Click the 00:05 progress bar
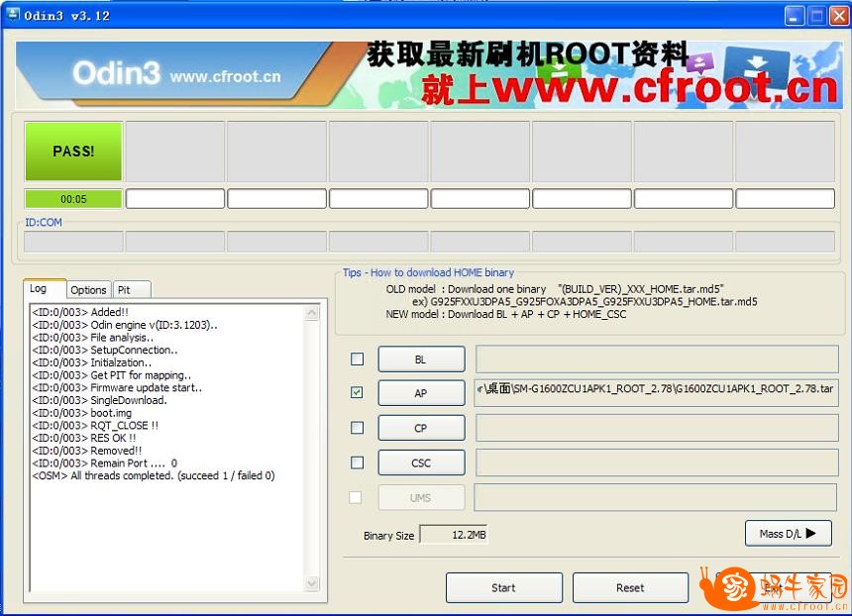This screenshot has height=616, width=852. (x=73, y=199)
